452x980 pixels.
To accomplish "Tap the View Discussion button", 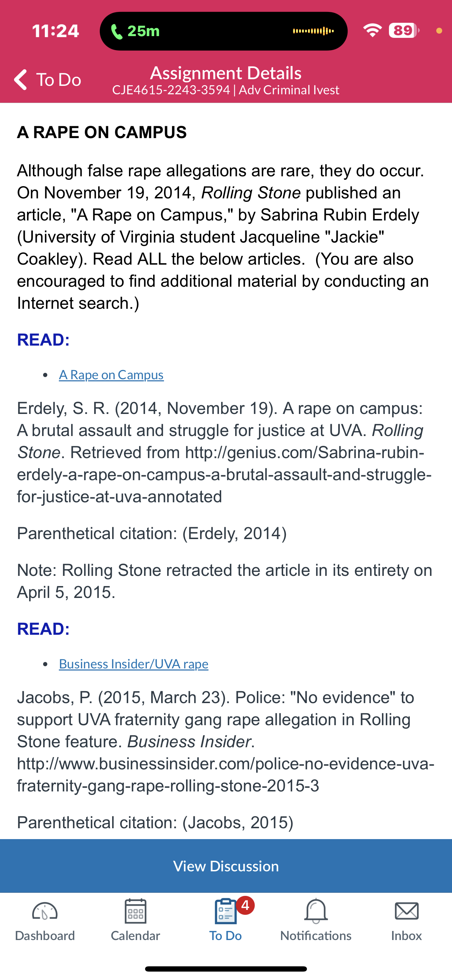I will pyautogui.click(x=226, y=866).
